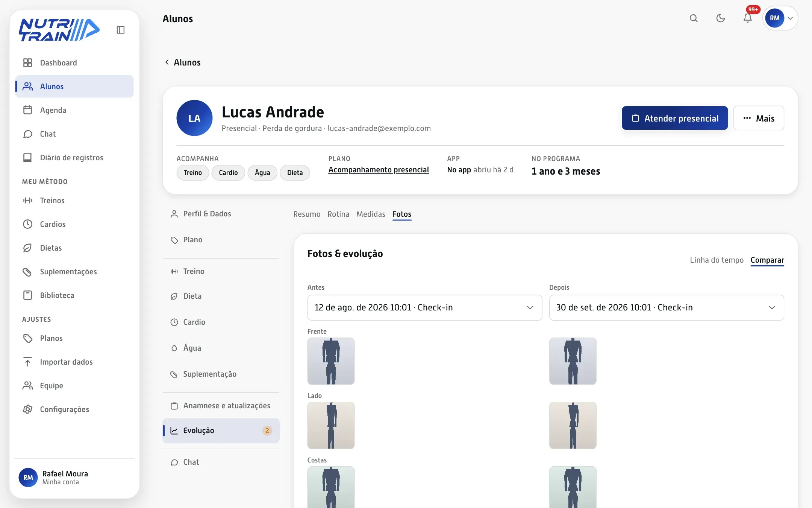812x508 pixels.
Task: Open the Acompanhamento presencial plan link
Action: click(379, 170)
